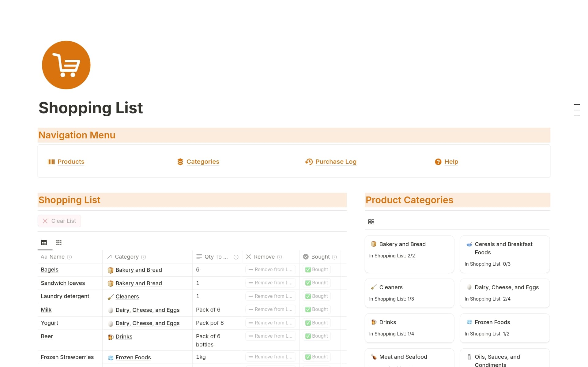The height and width of the screenshot is (367, 588).
Task: Click the question mark icon beside Help
Action: point(438,162)
